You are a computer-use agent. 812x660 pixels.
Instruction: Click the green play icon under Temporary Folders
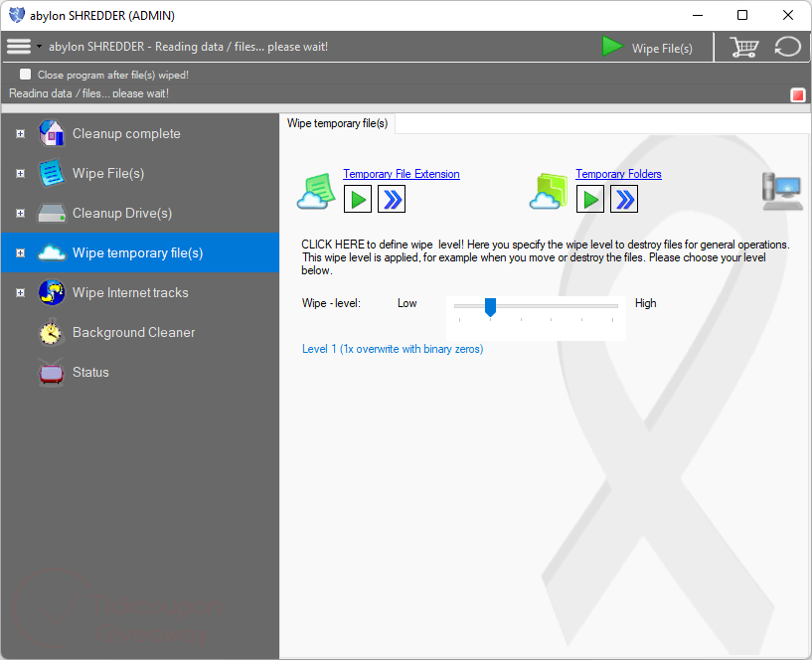[x=590, y=200]
